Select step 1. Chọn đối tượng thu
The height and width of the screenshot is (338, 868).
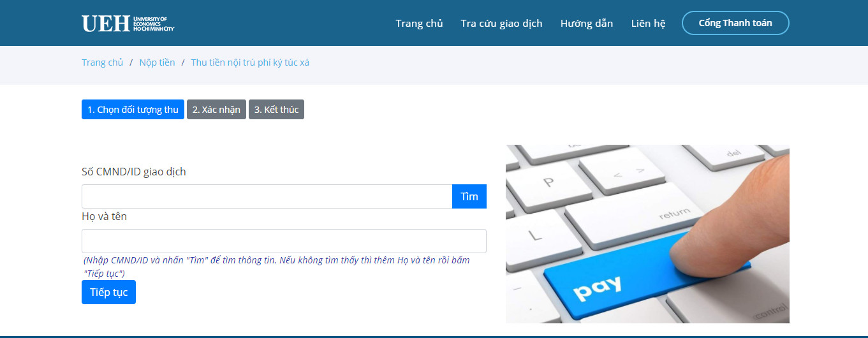point(133,110)
